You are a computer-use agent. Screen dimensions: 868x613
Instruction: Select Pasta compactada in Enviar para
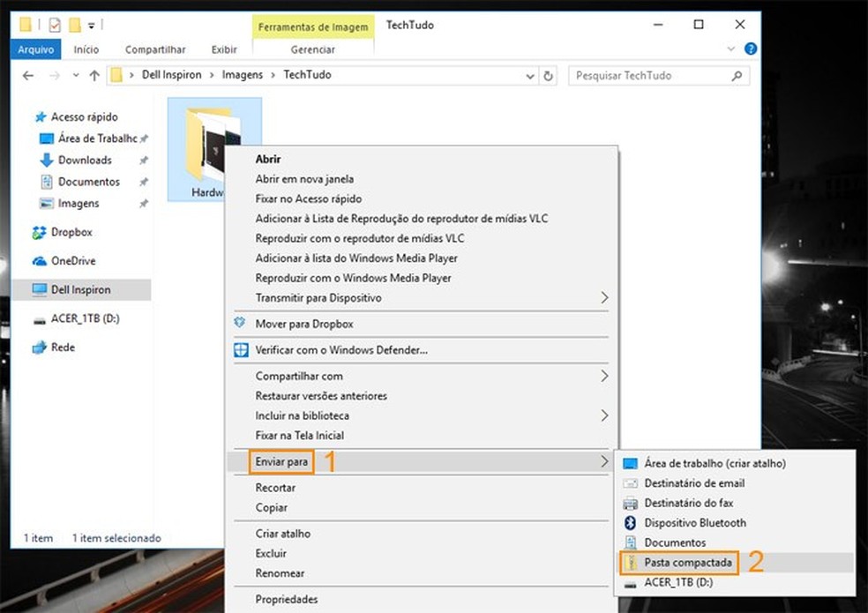point(687,563)
